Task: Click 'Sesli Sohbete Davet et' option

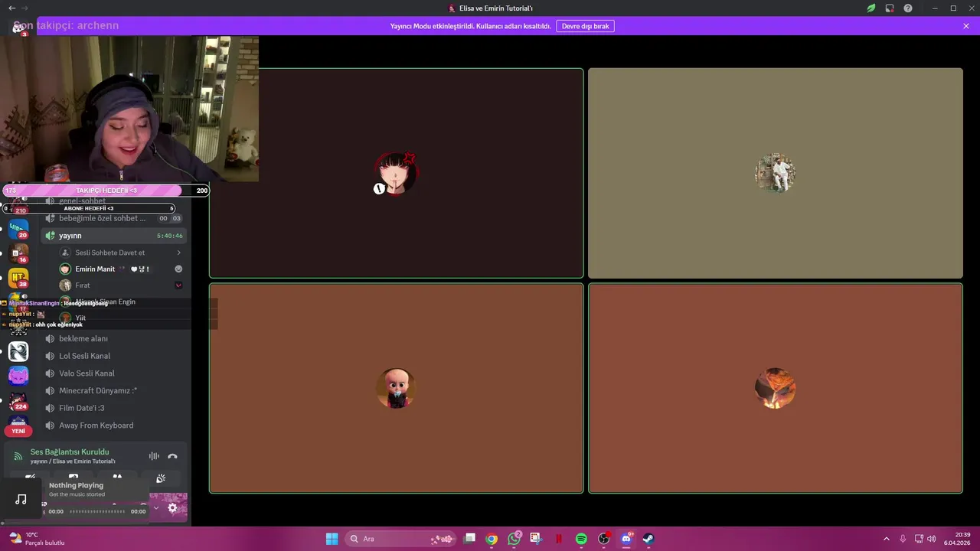Action: (109, 253)
